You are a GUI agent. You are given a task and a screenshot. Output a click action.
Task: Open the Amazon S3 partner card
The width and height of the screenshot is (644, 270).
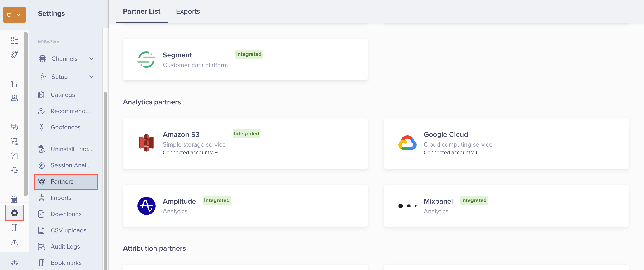coord(245,144)
